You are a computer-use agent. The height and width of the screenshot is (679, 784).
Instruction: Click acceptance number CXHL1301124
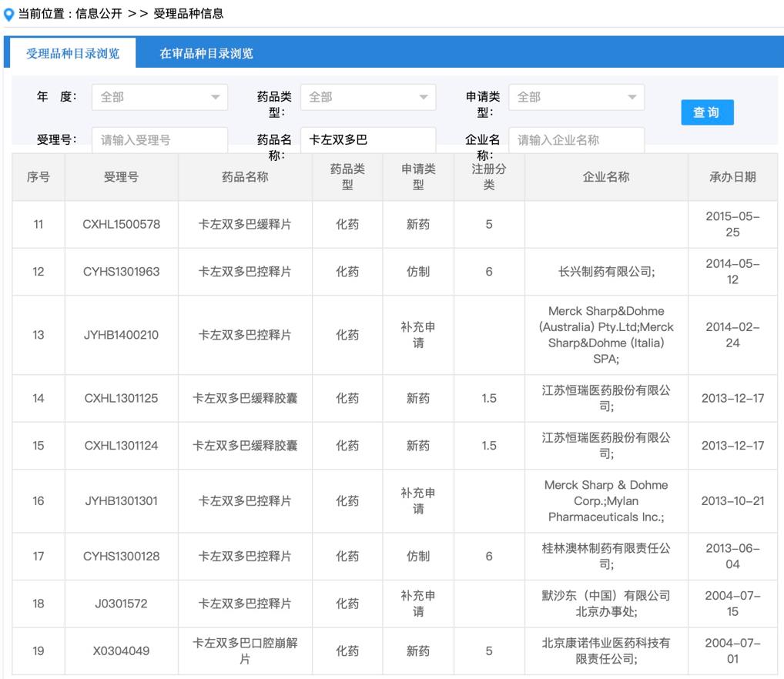tap(121, 446)
